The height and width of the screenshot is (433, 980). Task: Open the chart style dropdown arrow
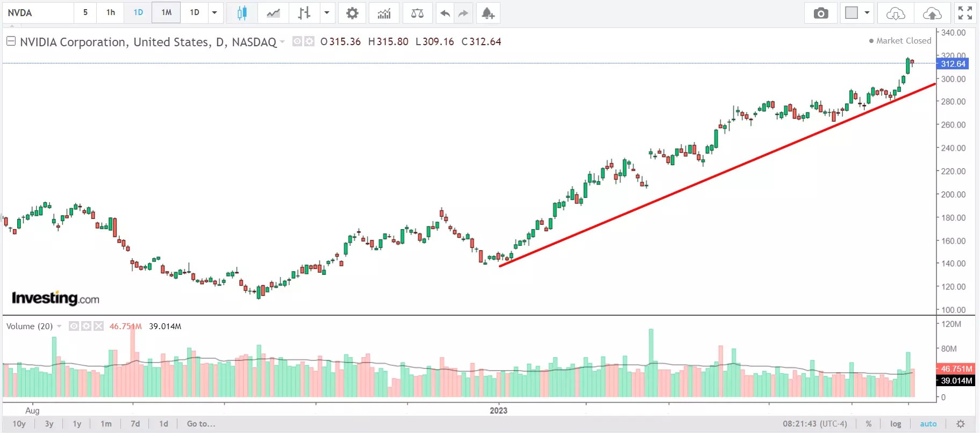(326, 13)
